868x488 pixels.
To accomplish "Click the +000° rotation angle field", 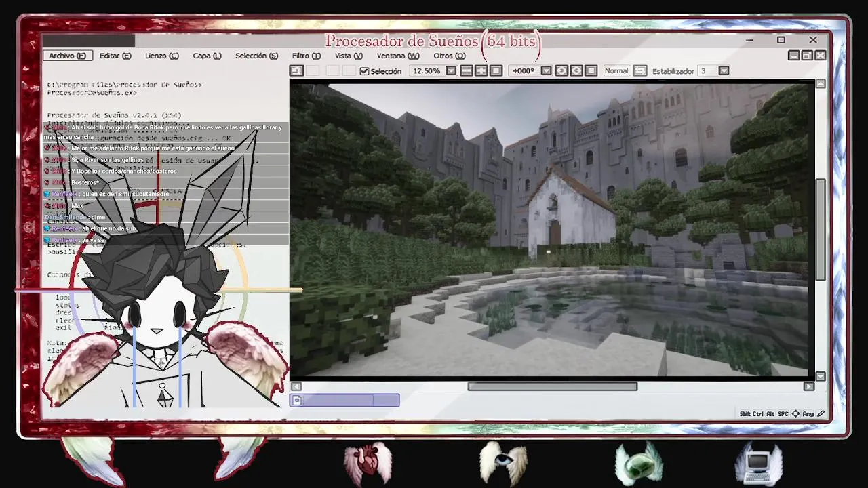I will (524, 70).
